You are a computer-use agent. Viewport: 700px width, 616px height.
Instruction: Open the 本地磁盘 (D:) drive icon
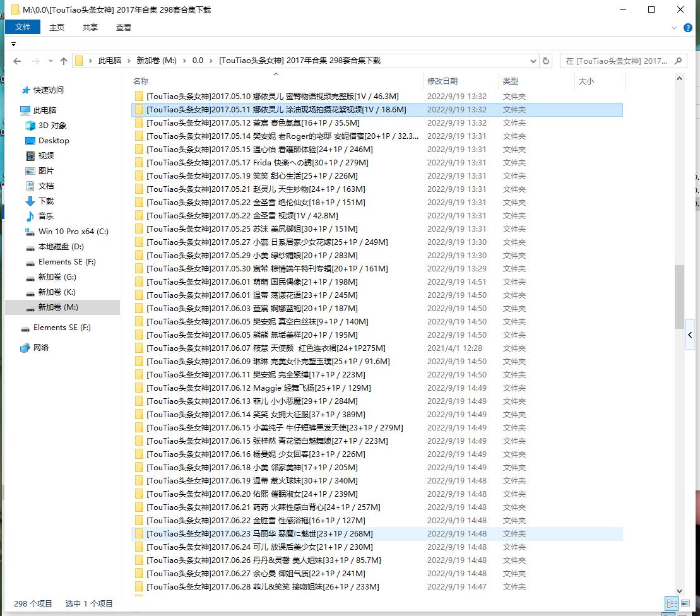pos(30,247)
